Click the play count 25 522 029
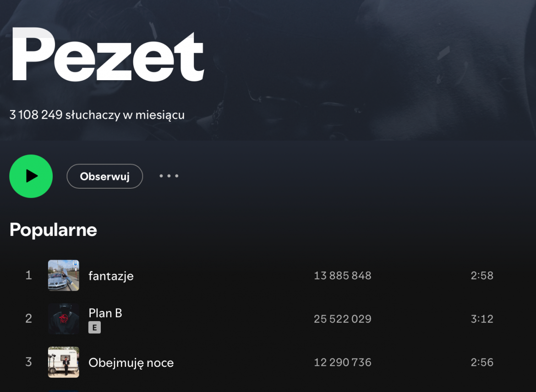 [x=342, y=319]
